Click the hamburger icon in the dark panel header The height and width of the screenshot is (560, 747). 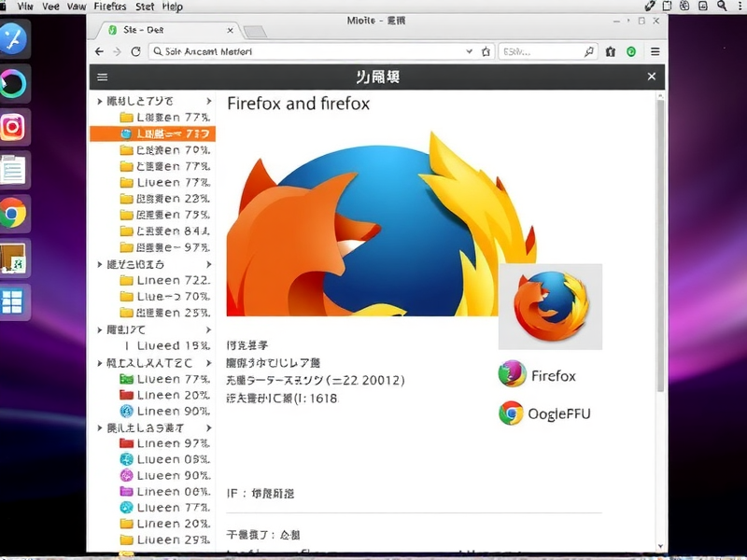click(x=103, y=77)
